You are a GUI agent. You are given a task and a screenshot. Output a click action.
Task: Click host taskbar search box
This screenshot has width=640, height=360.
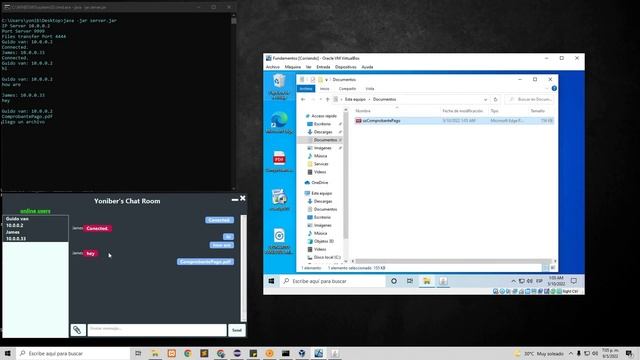point(73,353)
